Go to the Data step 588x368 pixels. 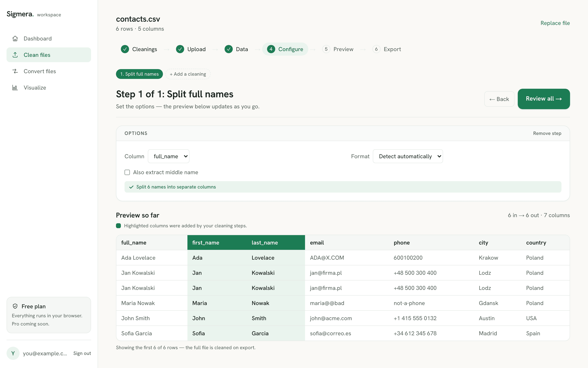coord(236,49)
